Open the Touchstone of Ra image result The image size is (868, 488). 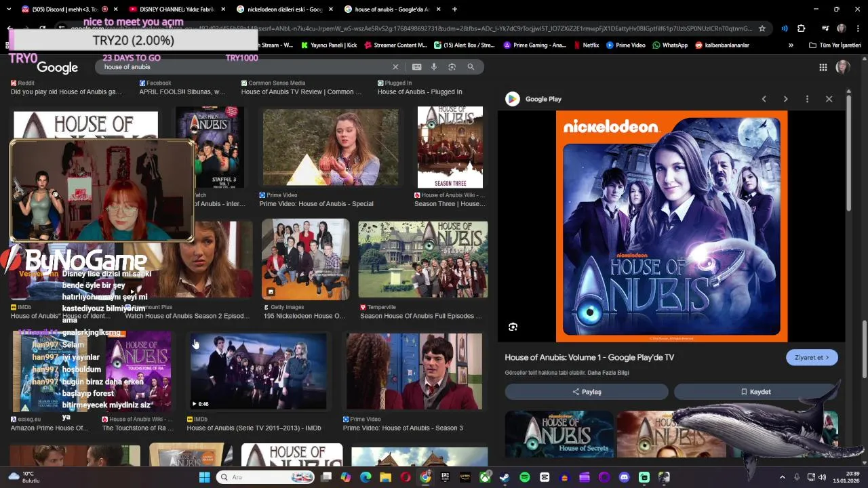[x=139, y=371]
